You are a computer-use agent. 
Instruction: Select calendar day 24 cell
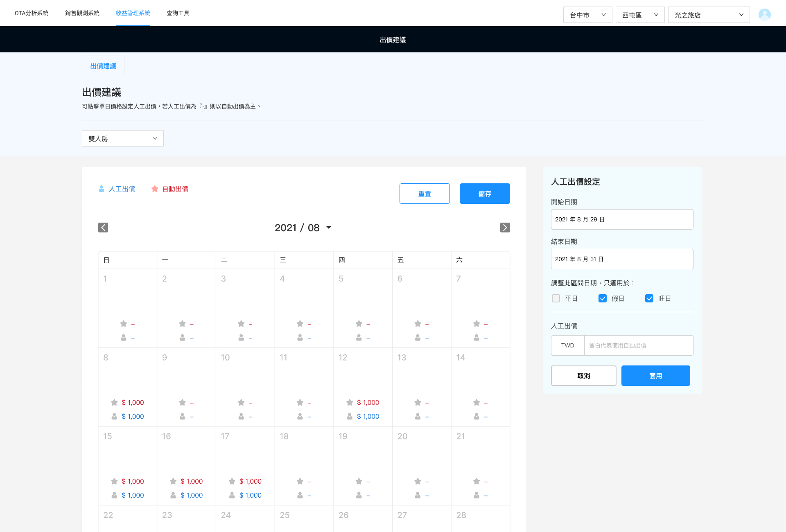point(245,519)
